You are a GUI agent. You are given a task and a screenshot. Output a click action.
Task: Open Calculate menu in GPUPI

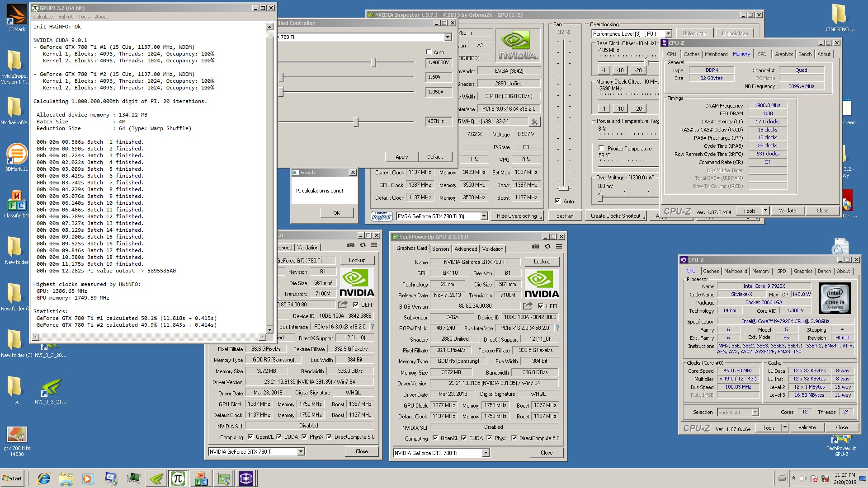click(43, 17)
